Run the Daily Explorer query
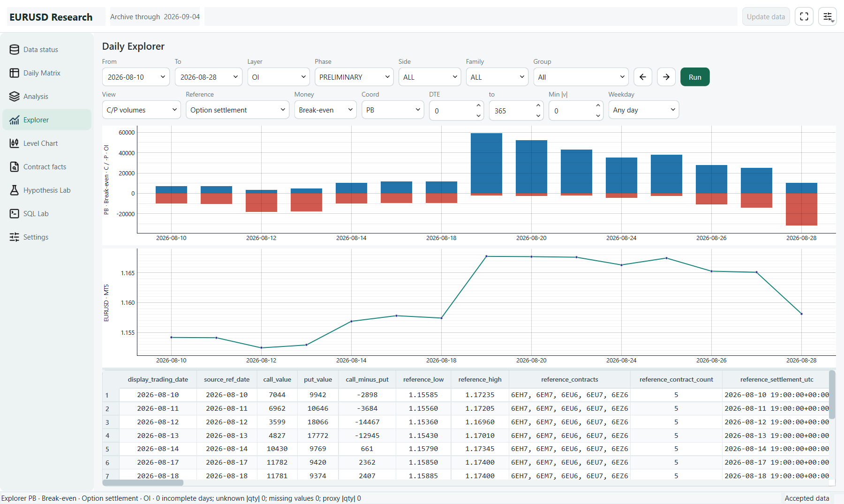Screen dimensions: 844x504 click(x=695, y=77)
